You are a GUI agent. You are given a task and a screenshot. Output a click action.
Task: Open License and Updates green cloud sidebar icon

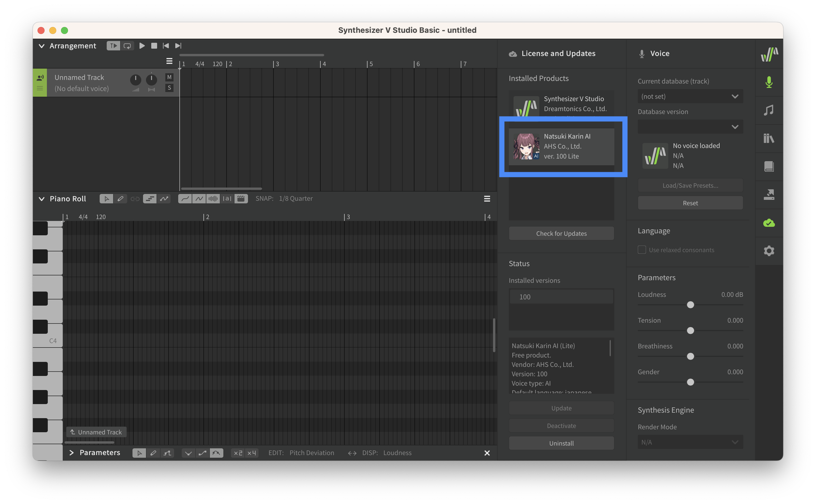coord(769,223)
